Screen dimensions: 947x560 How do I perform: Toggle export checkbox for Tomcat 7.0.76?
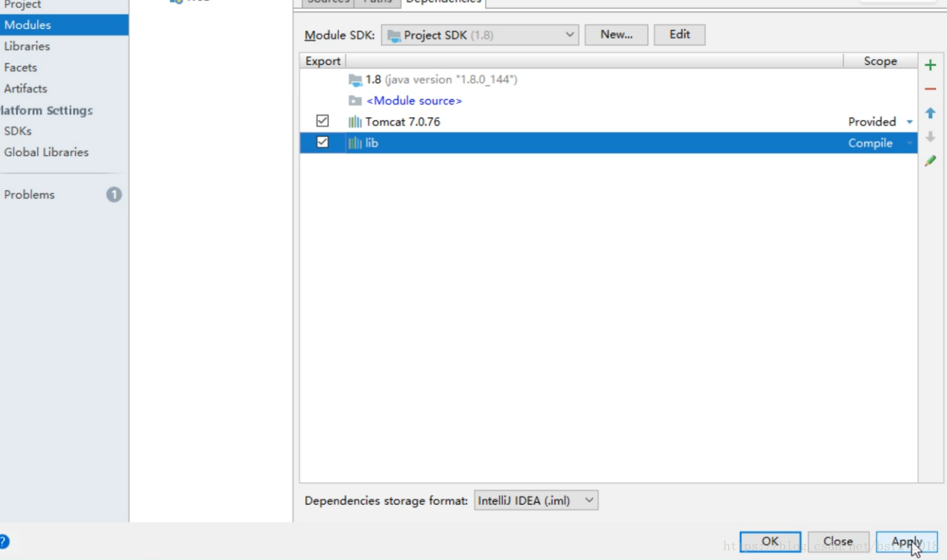pyautogui.click(x=323, y=121)
